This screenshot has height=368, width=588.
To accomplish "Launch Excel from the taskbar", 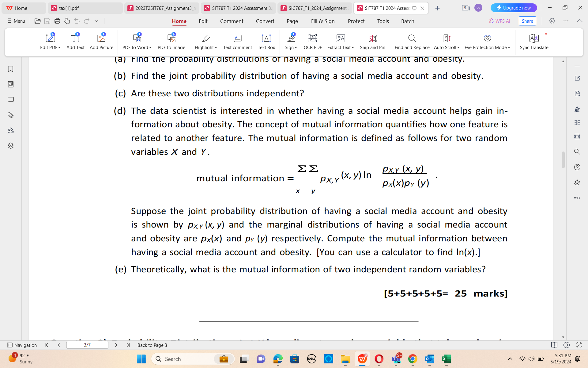I will 446,359.
